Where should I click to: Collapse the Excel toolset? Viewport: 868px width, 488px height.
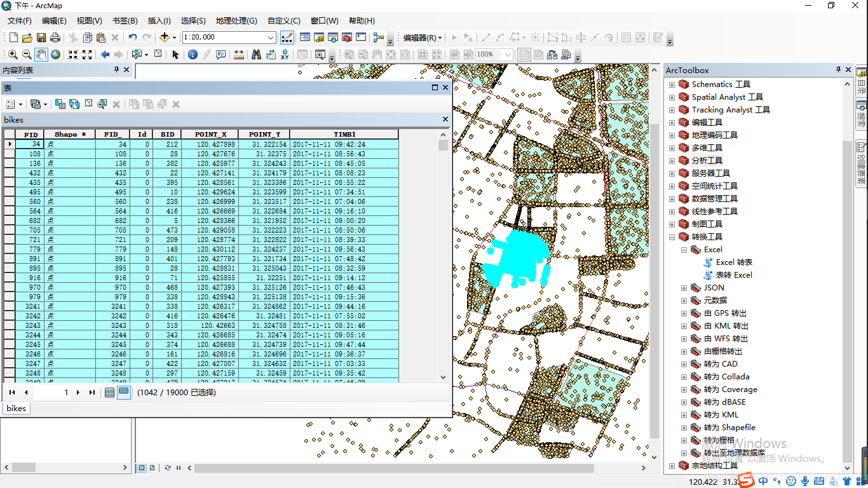684,250
